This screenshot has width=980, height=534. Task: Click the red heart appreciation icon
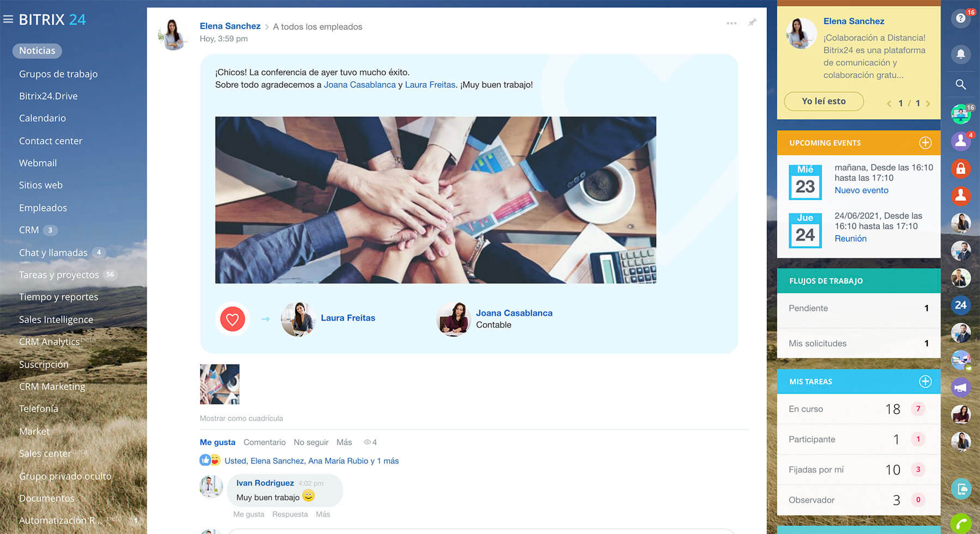pos(232,319)
